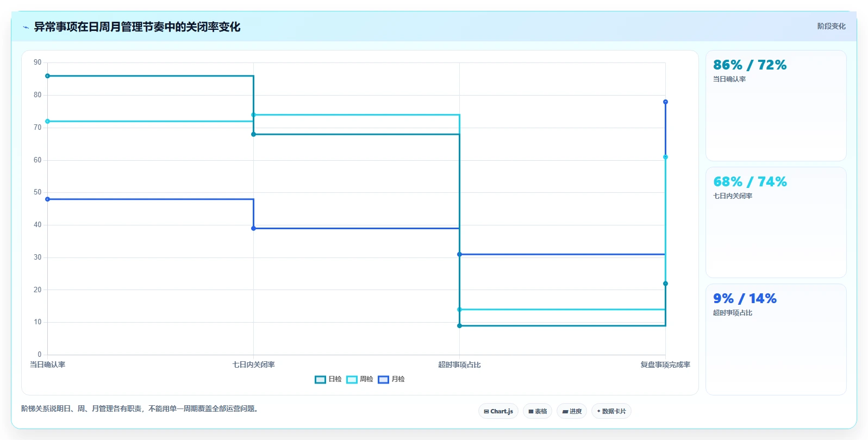Open the 68% / 74% 七日内关闭率 card

pos(776,223)
